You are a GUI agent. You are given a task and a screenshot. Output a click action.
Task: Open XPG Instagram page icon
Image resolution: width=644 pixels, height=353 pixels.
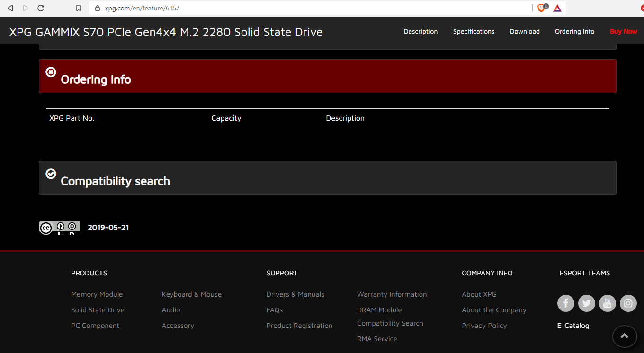(628, 303)
